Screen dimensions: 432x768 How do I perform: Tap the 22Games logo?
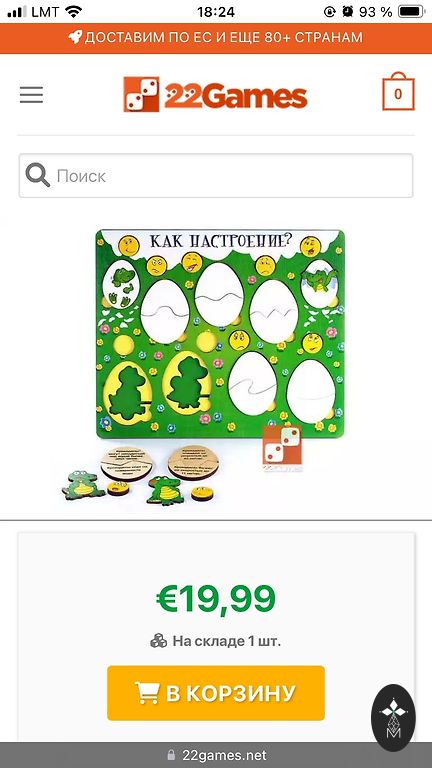click(x=216, y=94)
